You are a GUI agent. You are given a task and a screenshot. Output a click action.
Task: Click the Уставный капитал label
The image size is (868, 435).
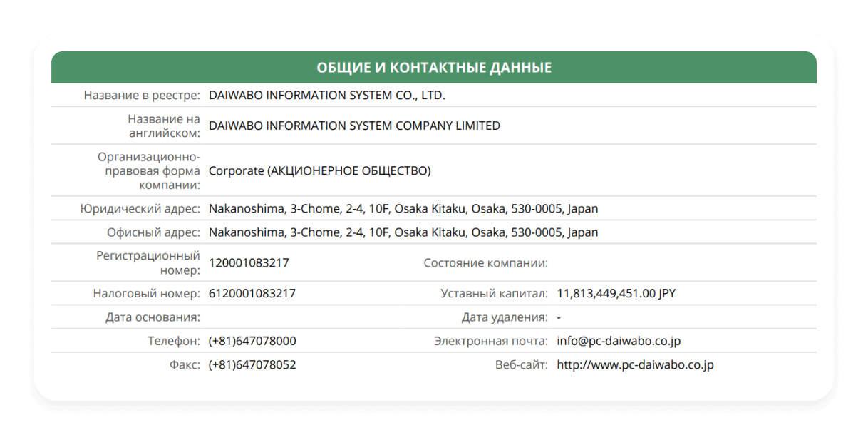[494, 294]
